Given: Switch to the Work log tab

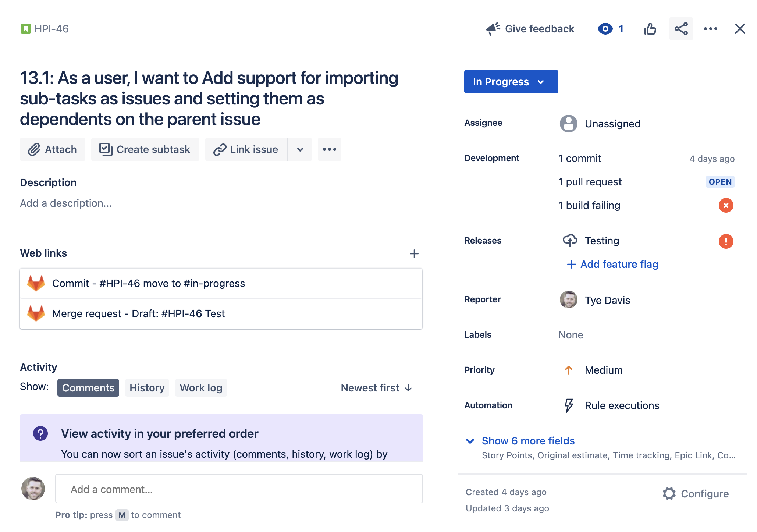Looking at the screenshot, I should [201, 387].
